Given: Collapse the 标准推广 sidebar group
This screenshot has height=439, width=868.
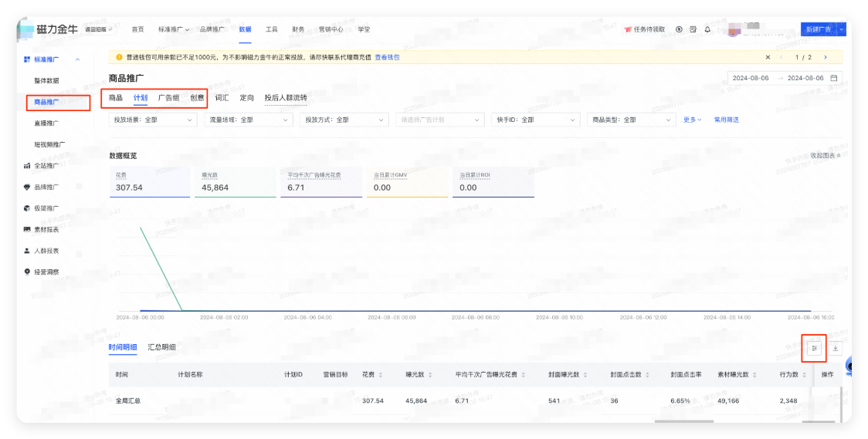Looking at the screenshot, I should pos(77,59).
